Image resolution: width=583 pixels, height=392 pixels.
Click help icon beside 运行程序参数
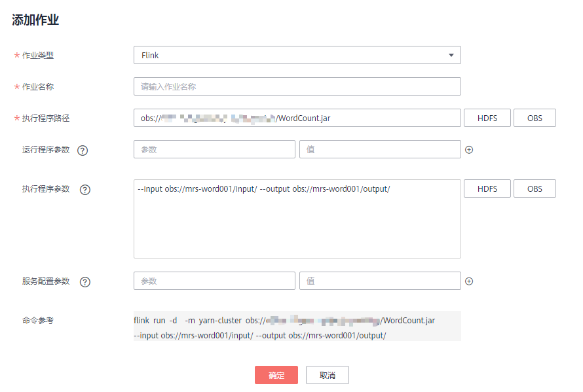coord(83,150)
